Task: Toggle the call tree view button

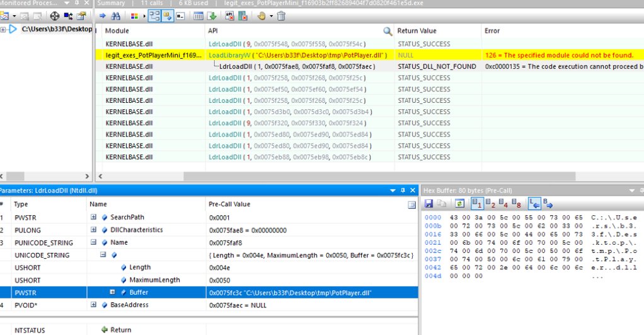Action: pos(154,16)
